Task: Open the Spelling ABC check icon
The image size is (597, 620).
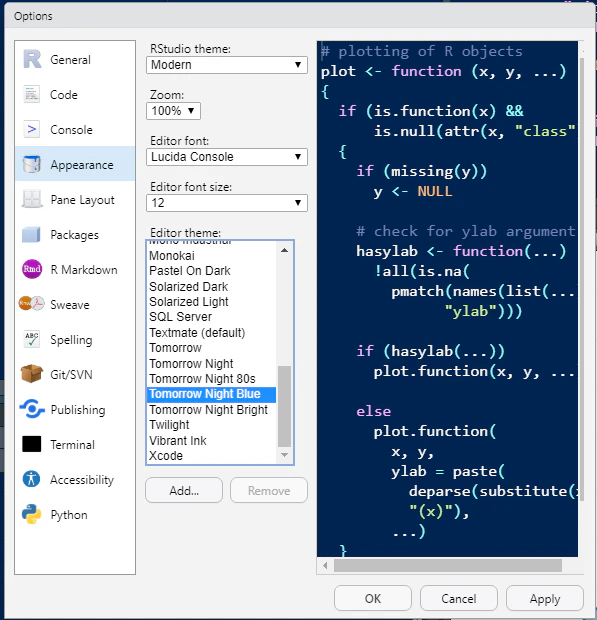Action: pyautogui.click(x=32, y=339)
